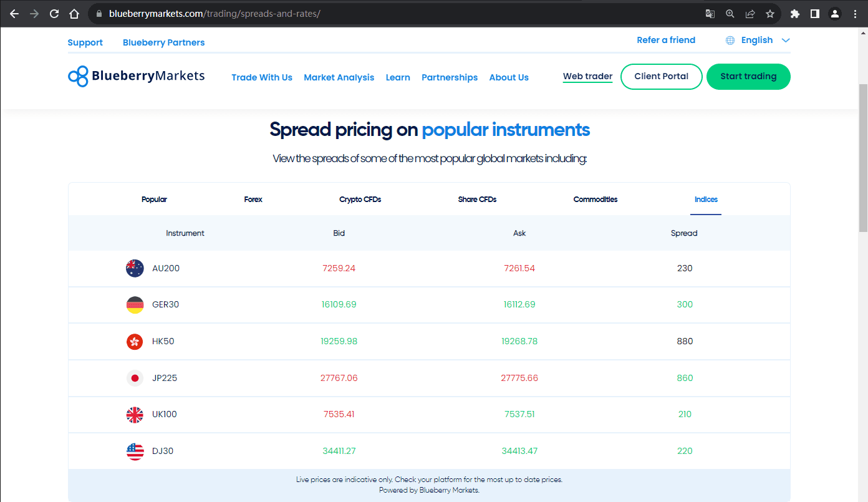
Task: Reload the page with the refresh icon
Action: click(x=54, y=14)
